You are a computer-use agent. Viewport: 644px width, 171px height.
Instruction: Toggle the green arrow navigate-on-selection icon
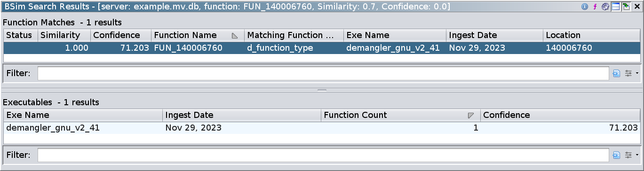tap(626, 7)
